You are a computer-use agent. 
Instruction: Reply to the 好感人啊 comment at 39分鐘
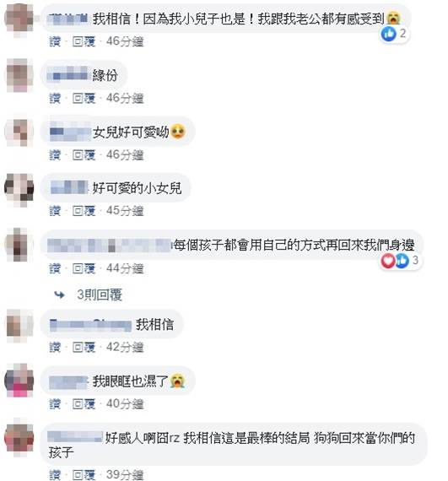(x=84, y=474)
